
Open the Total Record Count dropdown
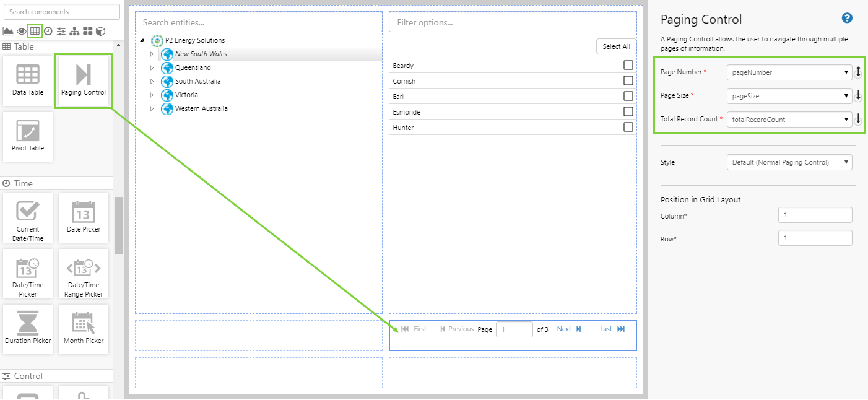789,119
